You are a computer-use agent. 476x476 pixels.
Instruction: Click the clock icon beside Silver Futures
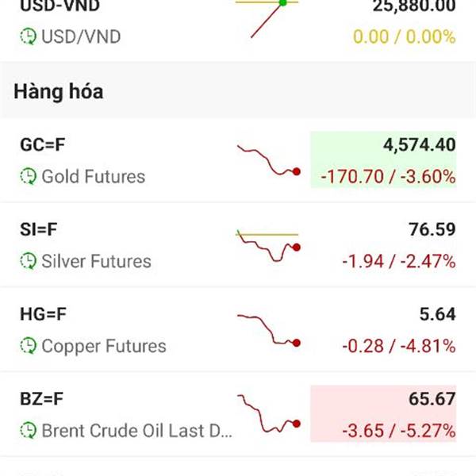point(29,261)
